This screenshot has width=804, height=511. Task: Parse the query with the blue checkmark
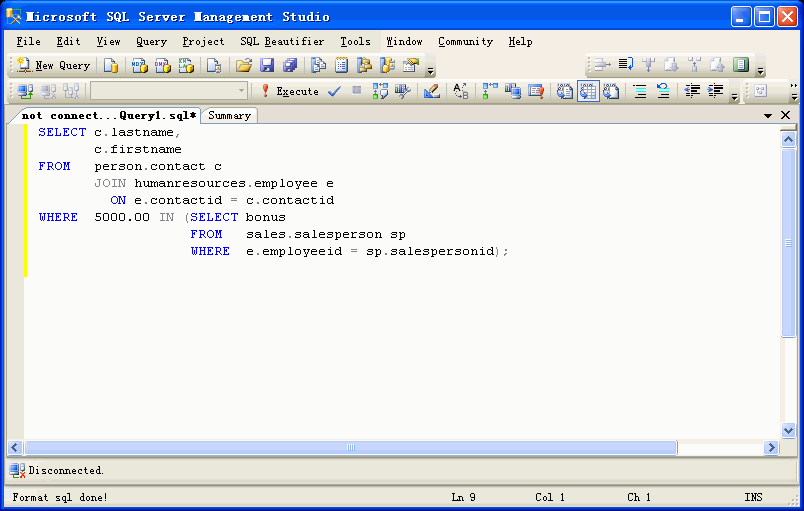334,91
